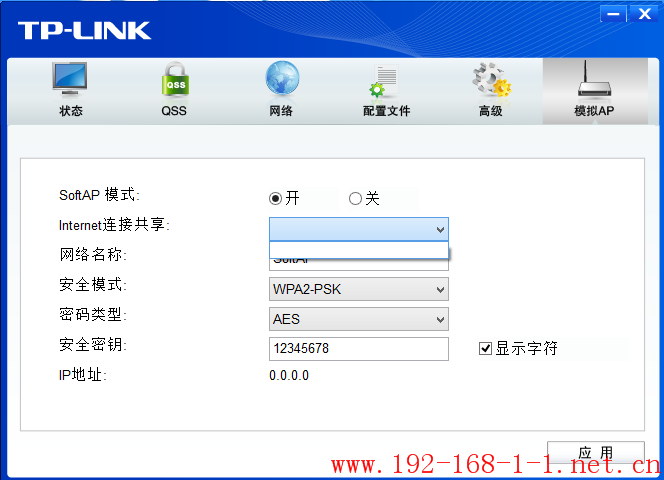Select the empty entry in open dropdown list
664x480 pixels.
point(359,250)
